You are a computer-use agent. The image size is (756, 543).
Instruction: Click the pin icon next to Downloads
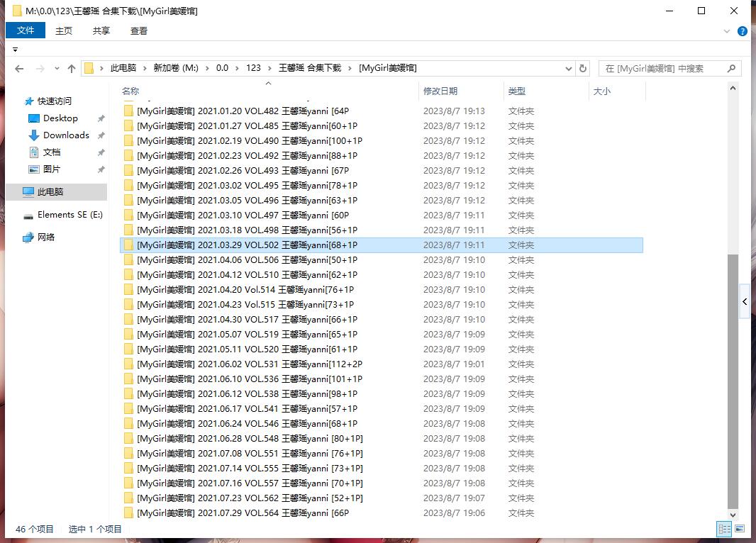(x=101, y=136)
